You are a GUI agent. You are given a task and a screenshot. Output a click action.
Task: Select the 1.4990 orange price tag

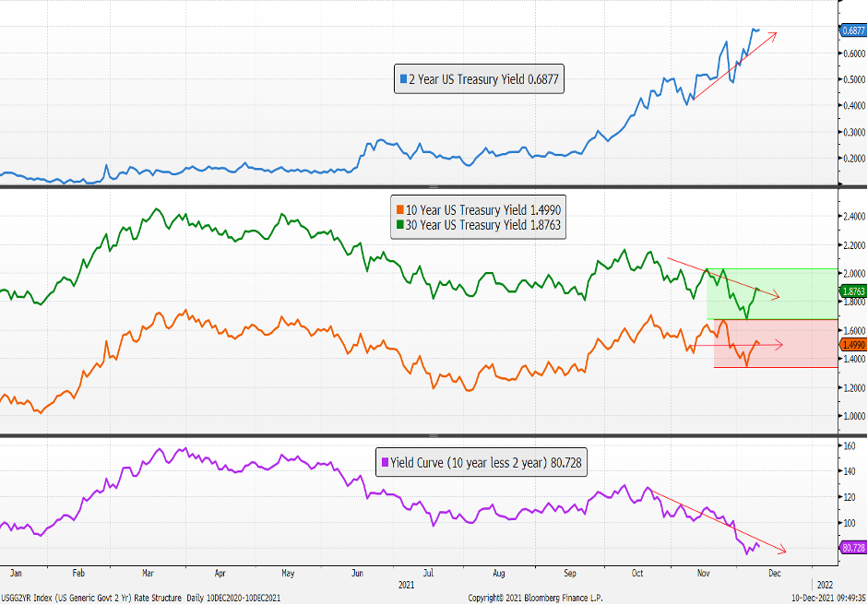point(853,344)
